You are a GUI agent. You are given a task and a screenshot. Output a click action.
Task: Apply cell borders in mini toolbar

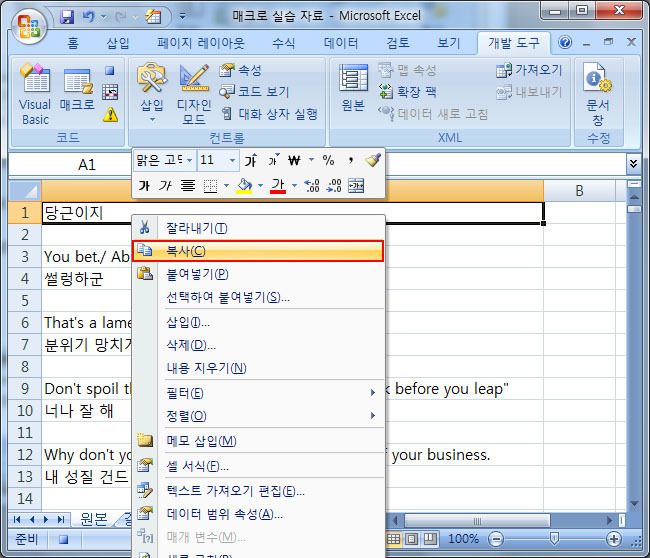click(210, 186)
